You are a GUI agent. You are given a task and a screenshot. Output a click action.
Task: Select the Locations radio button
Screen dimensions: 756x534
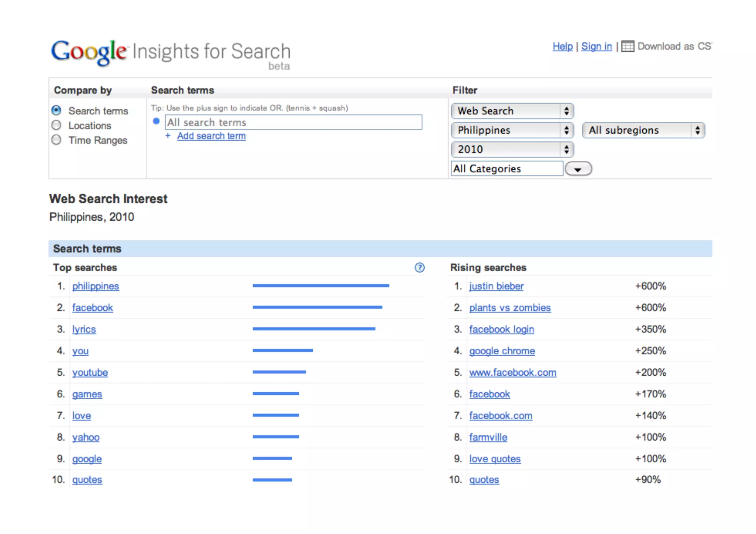(x=56, y=125)
